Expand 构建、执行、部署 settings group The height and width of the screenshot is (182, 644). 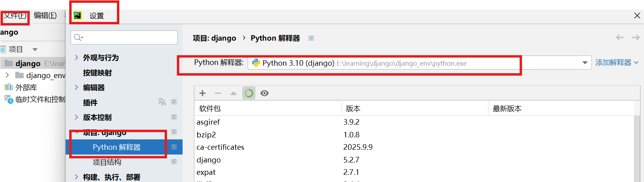click(76, 177)
